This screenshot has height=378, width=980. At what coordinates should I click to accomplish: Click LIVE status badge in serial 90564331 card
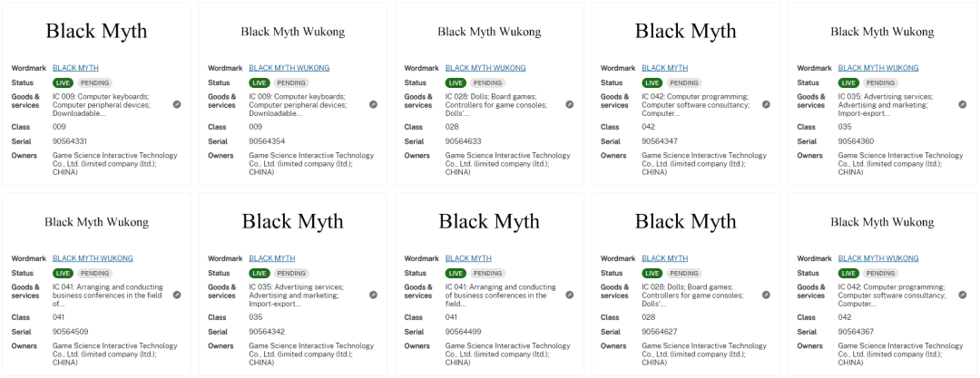pos(64,82)
